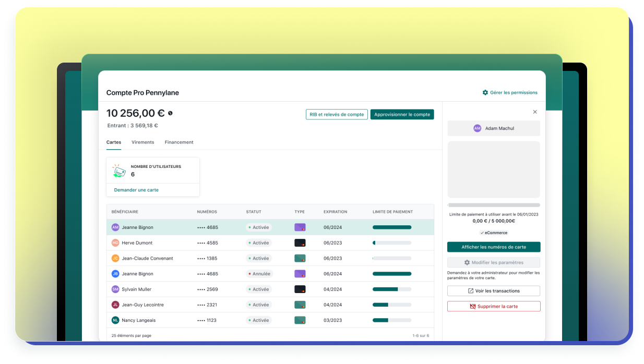Click the Annulée status badge for Jeanne Bignon
644x364 pixels.
[259, 274]
